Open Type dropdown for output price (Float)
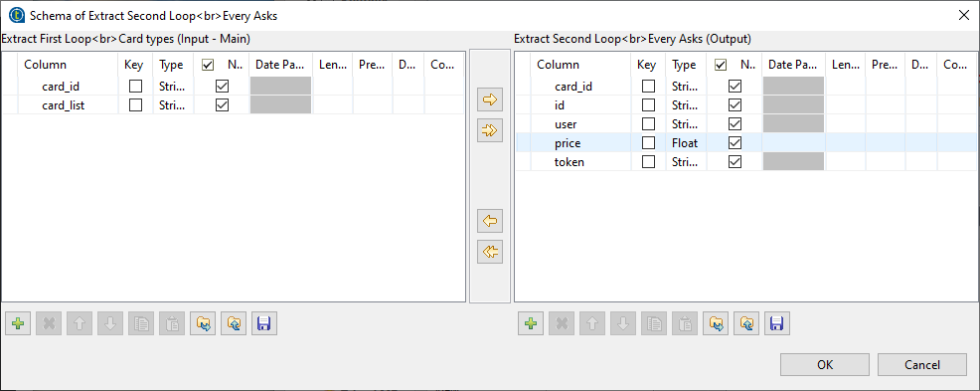This screenshot has height=391, width=980. pyautogui.click(x=686, y=143)
